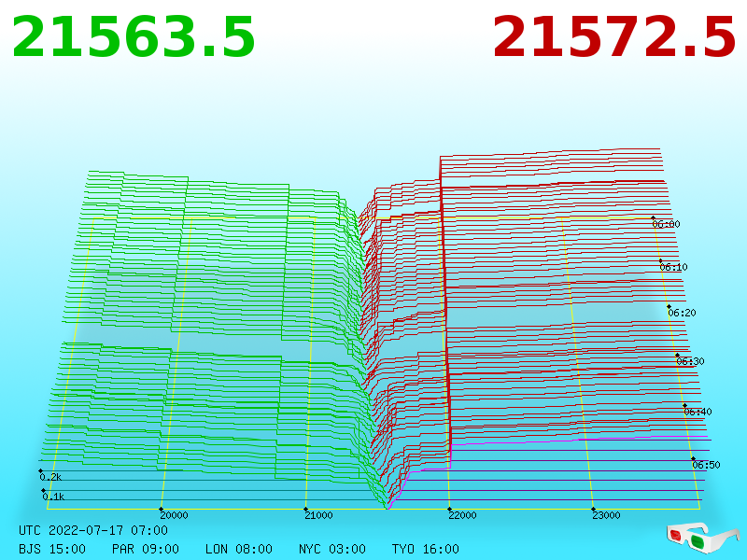Viewport: 747px width, 560px height.
Task: Click the 22000 price axis label
Action: click(462, 515)
